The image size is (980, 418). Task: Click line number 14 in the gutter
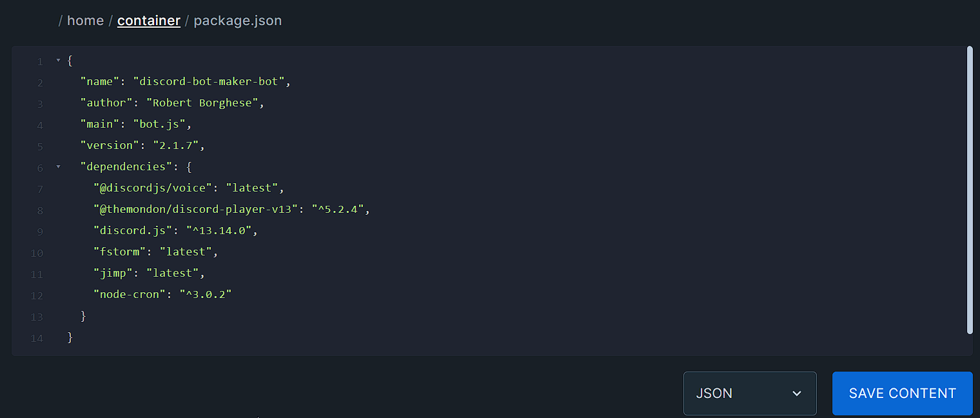[37, 338]
